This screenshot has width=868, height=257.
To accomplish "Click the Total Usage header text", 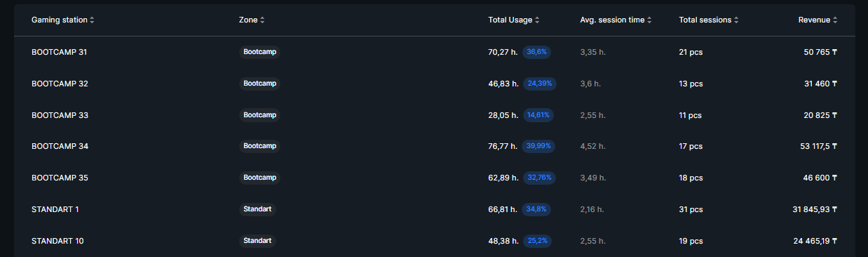I will point(510,20).
